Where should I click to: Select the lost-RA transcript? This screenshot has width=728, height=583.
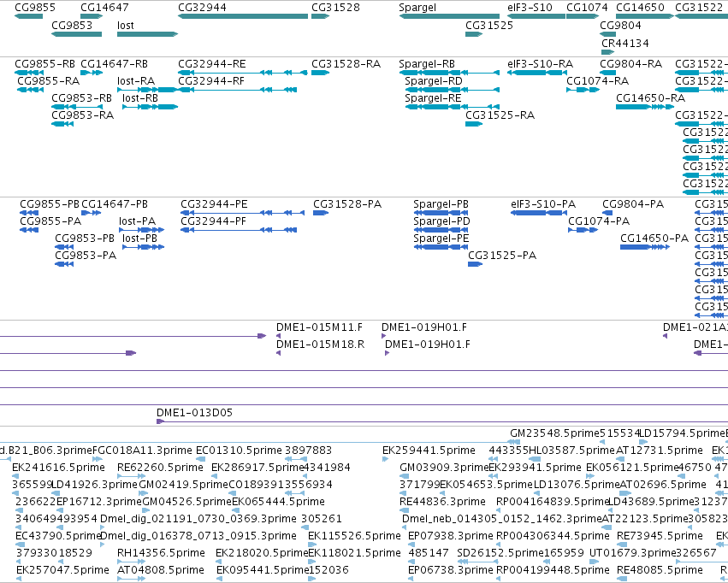click(148, 90)
